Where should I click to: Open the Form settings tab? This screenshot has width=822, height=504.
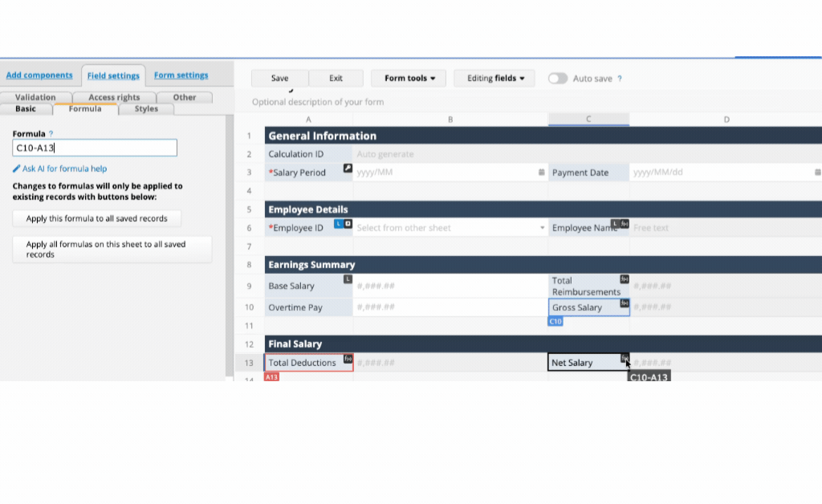coord(181,75)
